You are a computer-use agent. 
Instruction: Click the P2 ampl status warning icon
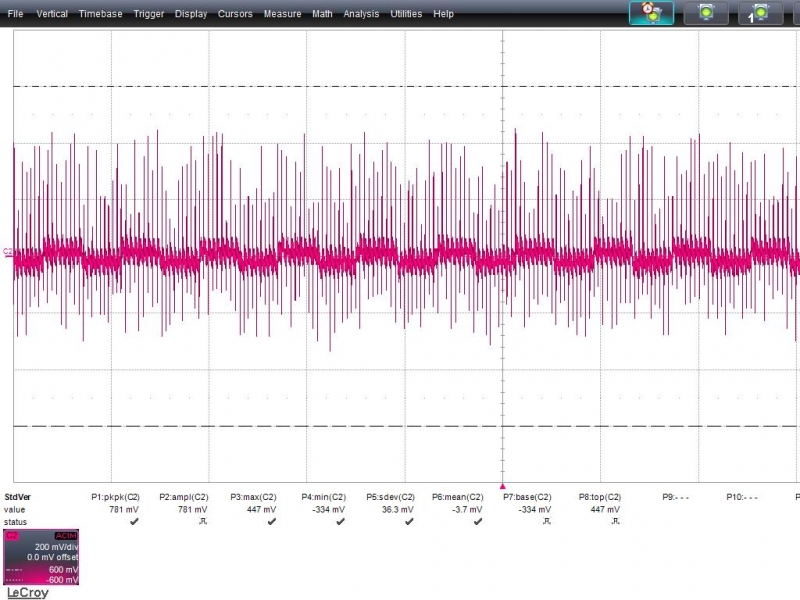[203, 522]
